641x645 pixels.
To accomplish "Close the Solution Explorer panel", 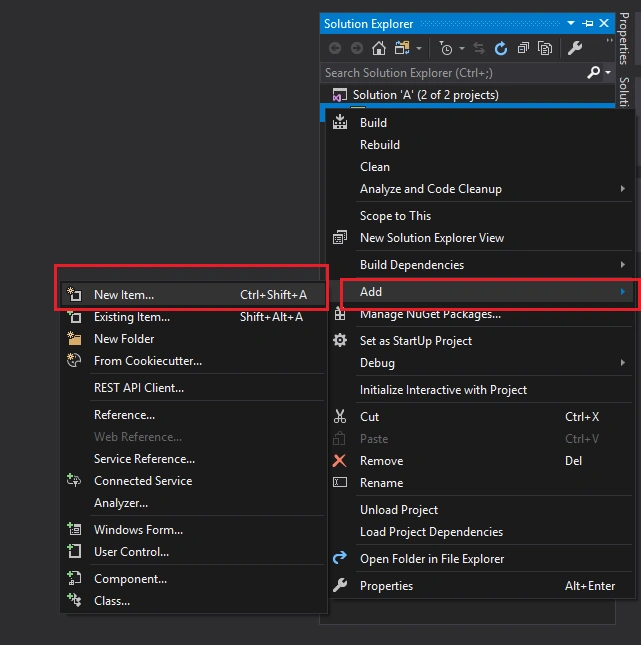I will click(x=604, y=23).
